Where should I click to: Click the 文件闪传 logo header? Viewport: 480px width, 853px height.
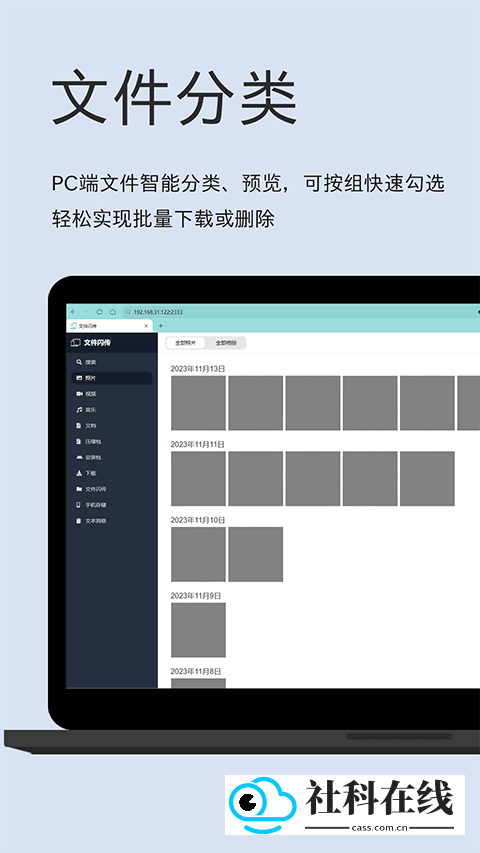(x=91, y=343)
